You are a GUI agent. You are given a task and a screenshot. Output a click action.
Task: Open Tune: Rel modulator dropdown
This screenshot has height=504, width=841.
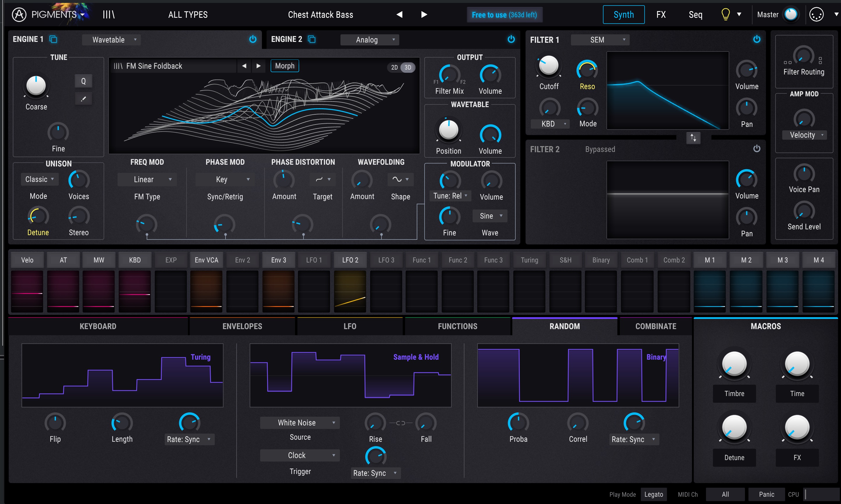[450, 196]
